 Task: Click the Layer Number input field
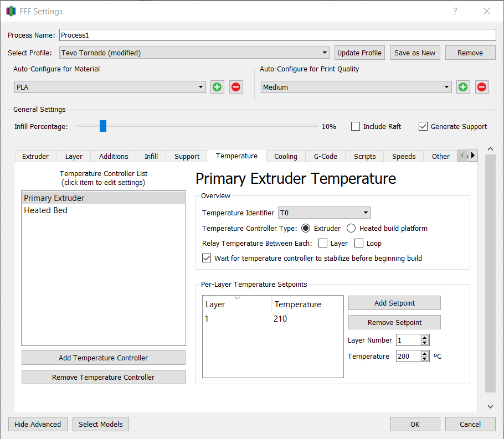[x=408, y=340]
